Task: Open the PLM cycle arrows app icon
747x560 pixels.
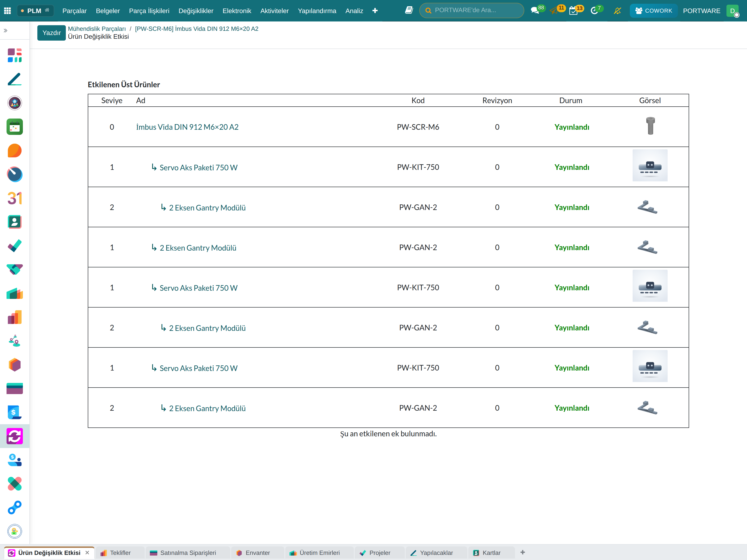Action: pyautogui.click(x=14, y=436)
